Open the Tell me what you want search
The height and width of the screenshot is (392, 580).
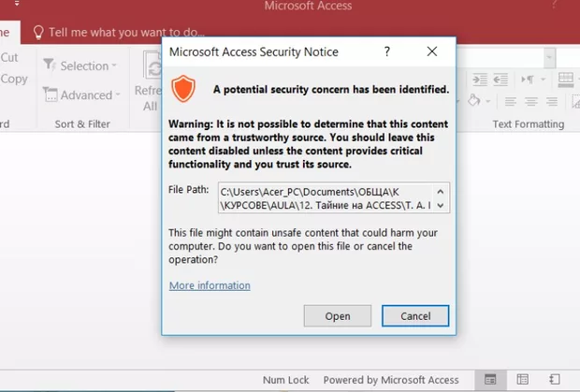click(112, 31)
